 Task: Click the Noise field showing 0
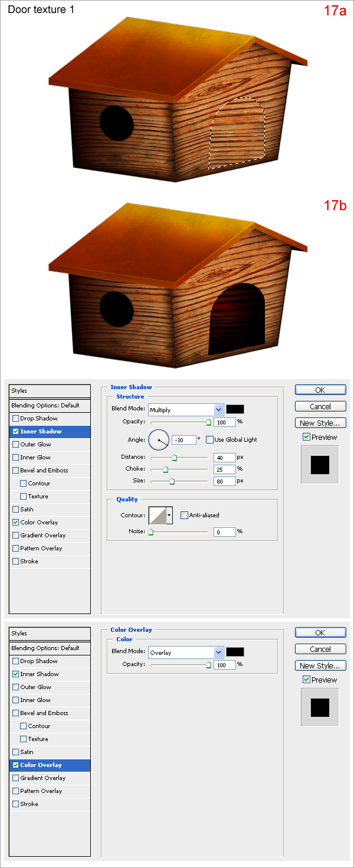(225, 531)
